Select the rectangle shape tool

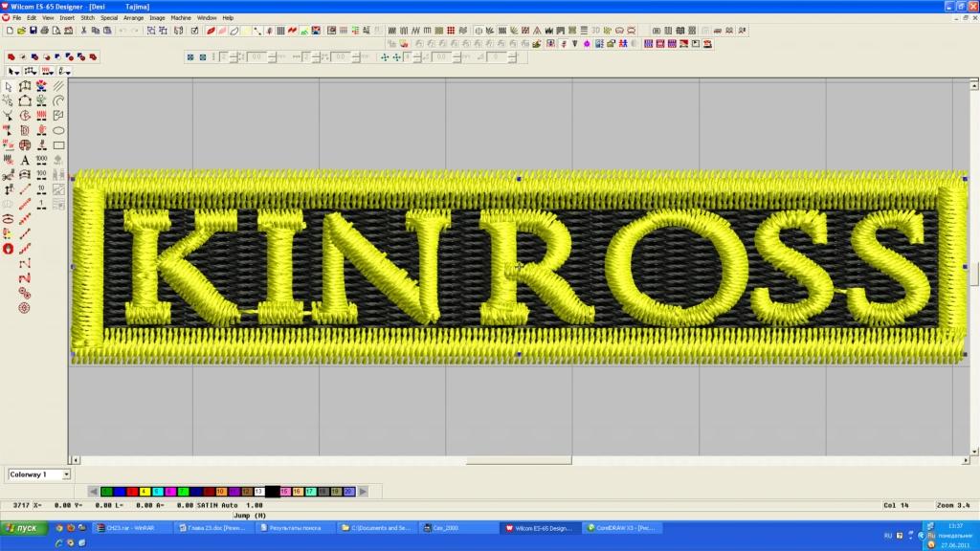[58, 145]
